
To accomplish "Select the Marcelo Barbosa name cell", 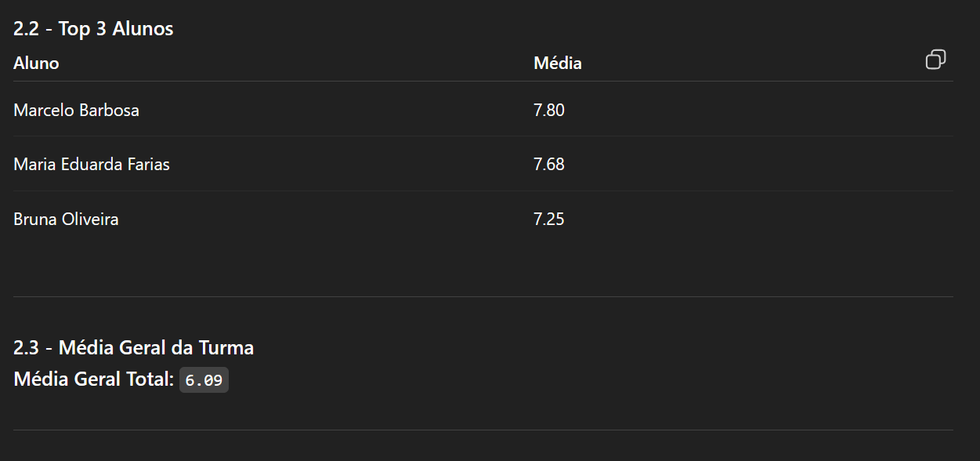I will [x=76, y=111].
